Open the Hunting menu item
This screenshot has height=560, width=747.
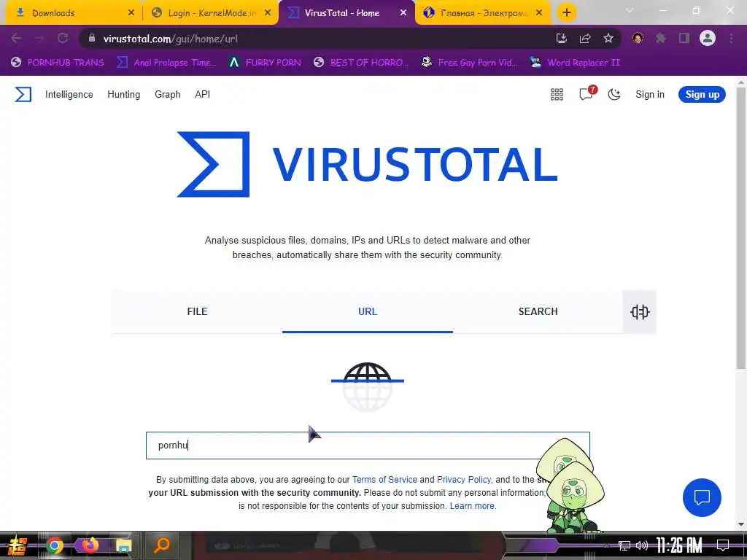(x=124, y=94)
